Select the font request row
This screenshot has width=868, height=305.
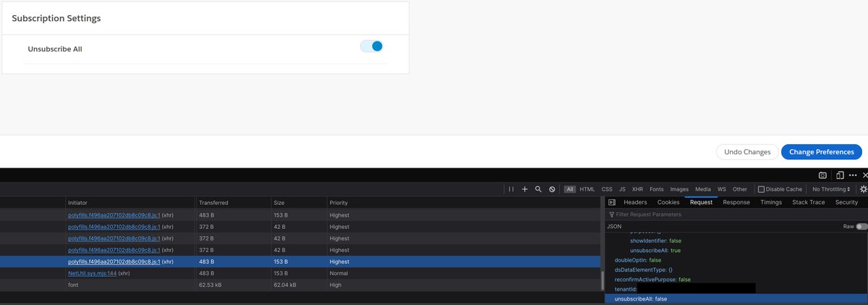[300, 285]
